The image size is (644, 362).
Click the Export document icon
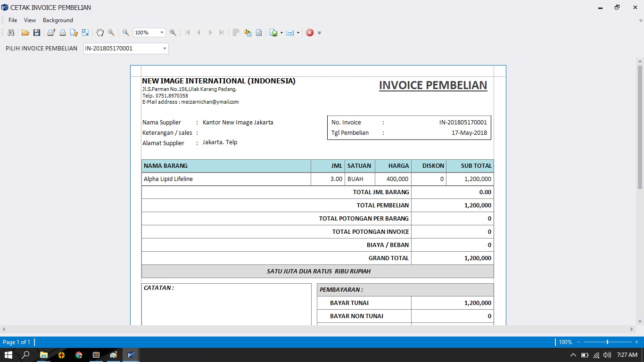tap(273, 33)
